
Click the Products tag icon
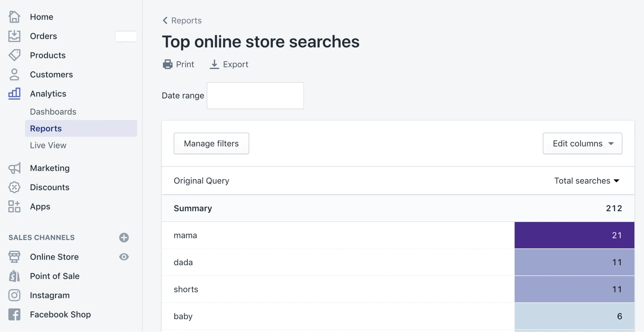(14, 55)
